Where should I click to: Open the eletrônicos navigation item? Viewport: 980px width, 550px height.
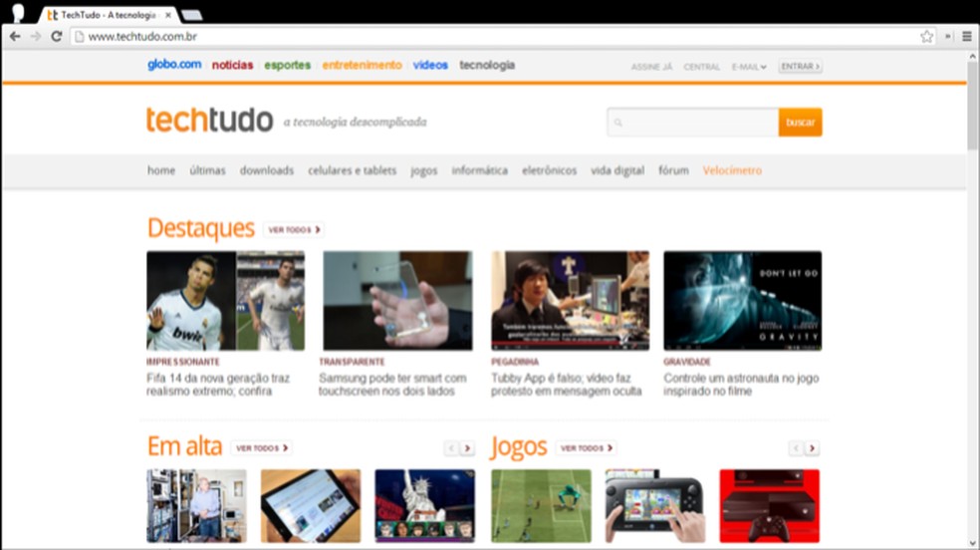(550, 170)
